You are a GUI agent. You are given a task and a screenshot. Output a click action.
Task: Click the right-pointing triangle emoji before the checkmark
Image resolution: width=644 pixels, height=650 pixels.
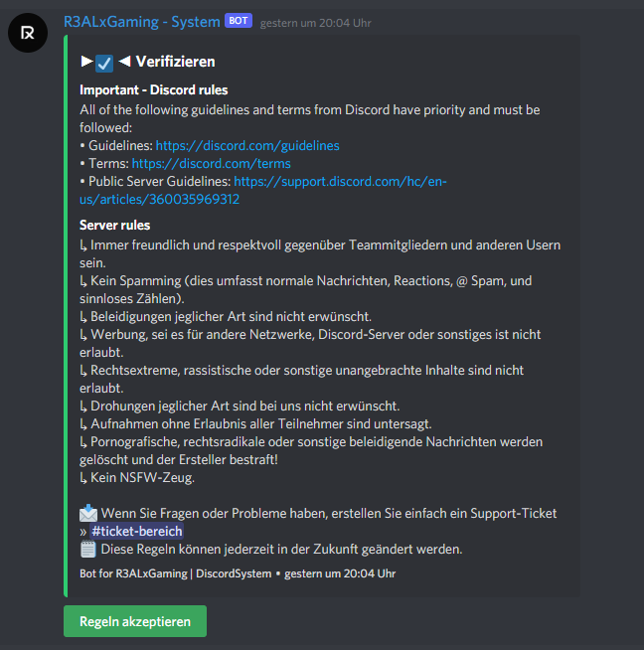(86, 62)
